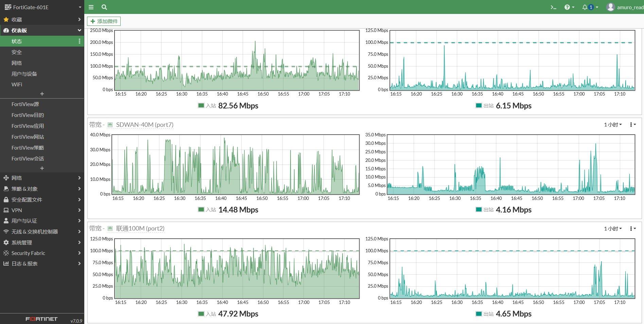Change 联通100M widget 1小时 time range

coord(613,228)
